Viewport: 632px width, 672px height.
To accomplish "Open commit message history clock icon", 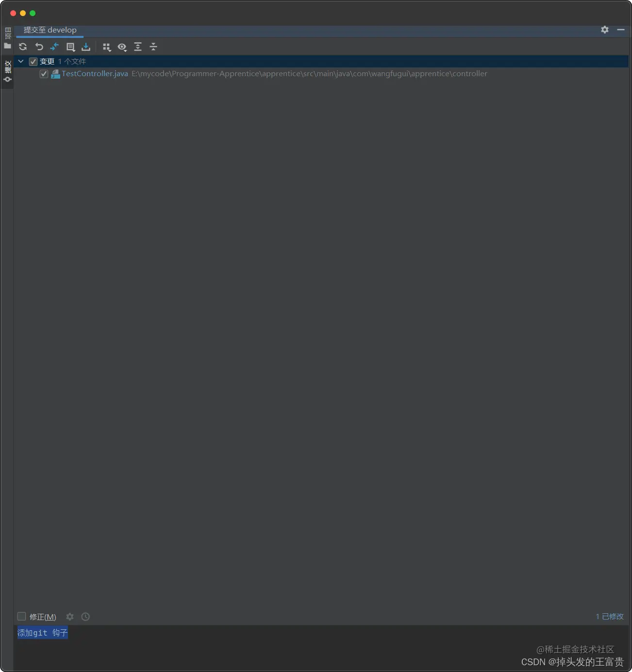I will pos(85,617).
